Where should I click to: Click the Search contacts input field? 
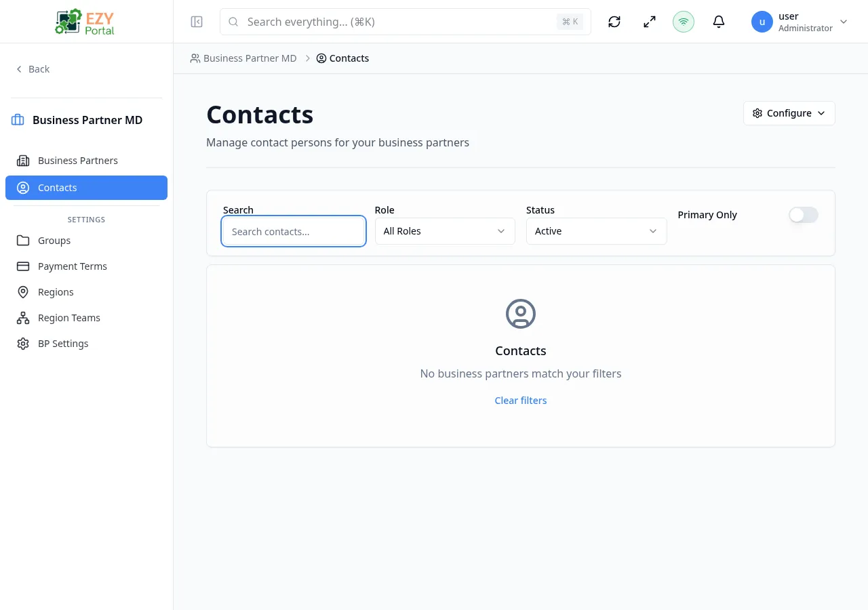pyautogui.click(x=293, y=231)
